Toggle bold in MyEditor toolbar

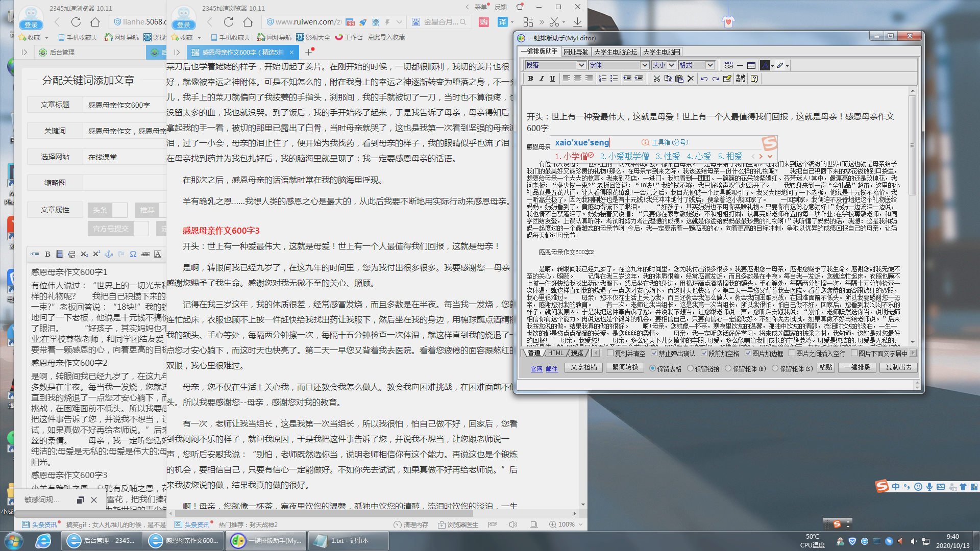[x=530, y=79]
